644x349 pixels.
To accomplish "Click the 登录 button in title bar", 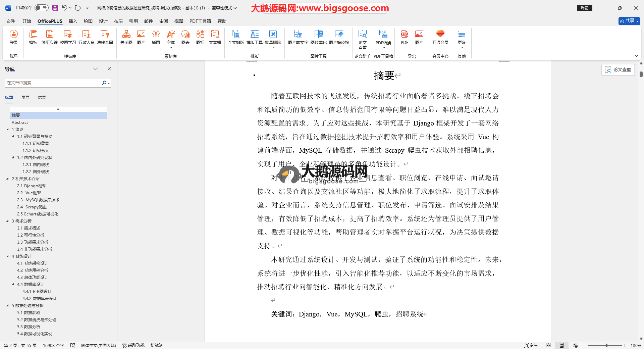I will pyautogui.click(x=584, y=8).
